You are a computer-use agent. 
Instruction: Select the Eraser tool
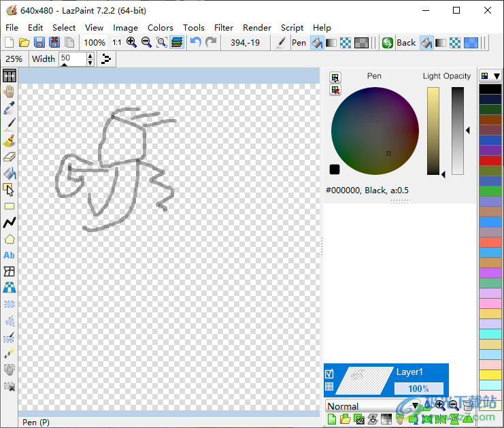coord(10,157)
